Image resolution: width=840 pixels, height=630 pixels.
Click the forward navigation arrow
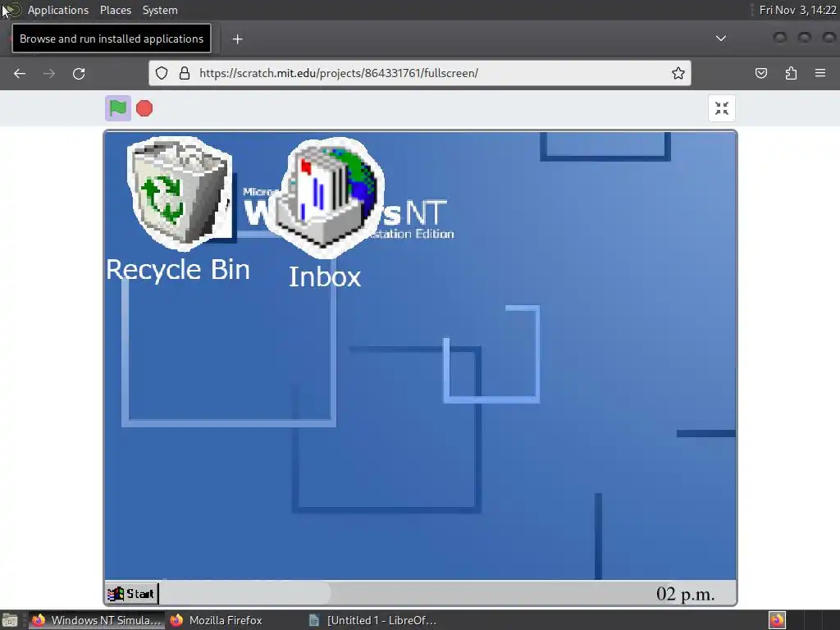tap(49, 73)
